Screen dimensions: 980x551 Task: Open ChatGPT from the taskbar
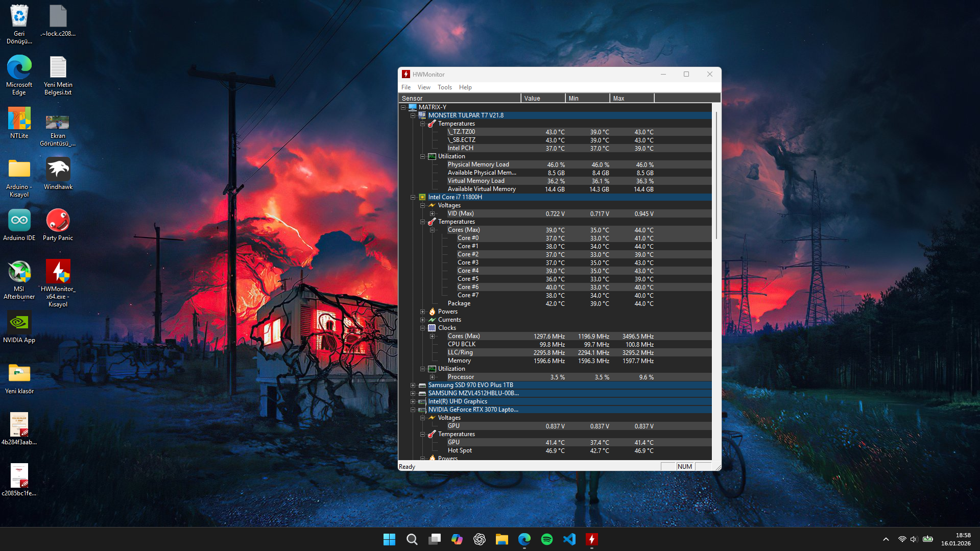click(479, 539)
